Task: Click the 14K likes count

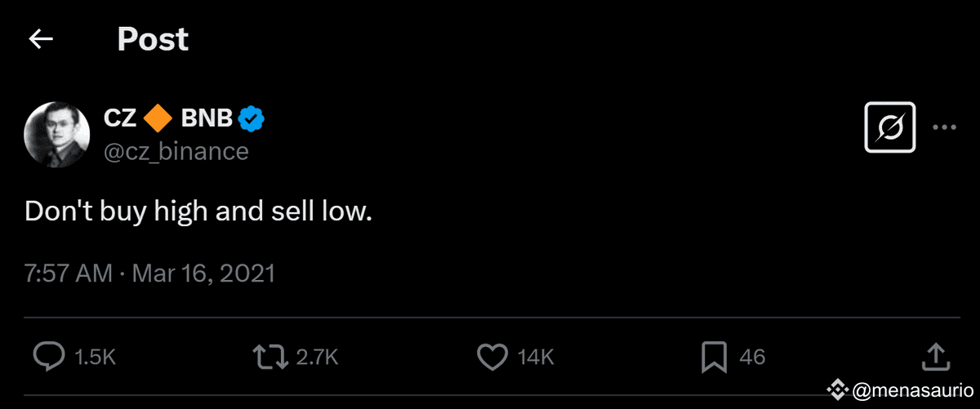Action: pyautogui.click(x=536, y=357)
